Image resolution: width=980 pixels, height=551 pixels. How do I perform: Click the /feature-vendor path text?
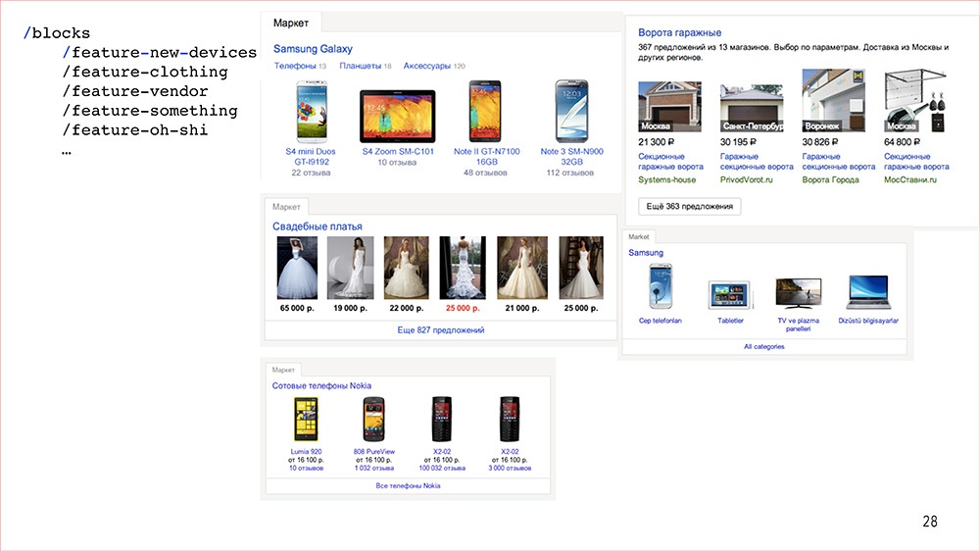tap(135, 91)
